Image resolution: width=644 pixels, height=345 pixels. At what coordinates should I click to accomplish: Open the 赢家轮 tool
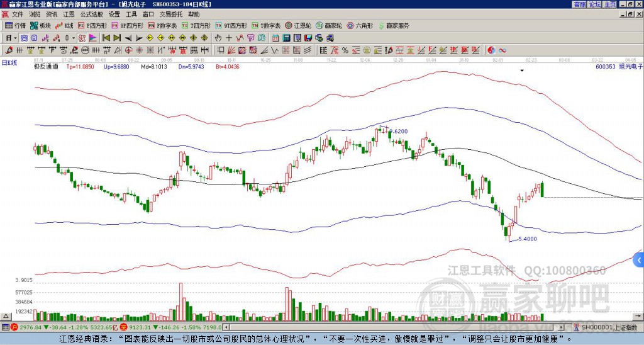click(329, 25)
